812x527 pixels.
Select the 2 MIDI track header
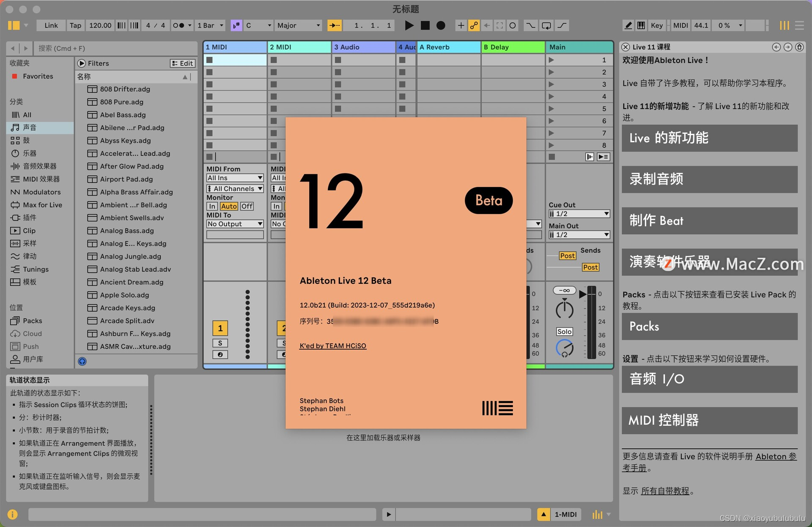(x=299, y=47)
